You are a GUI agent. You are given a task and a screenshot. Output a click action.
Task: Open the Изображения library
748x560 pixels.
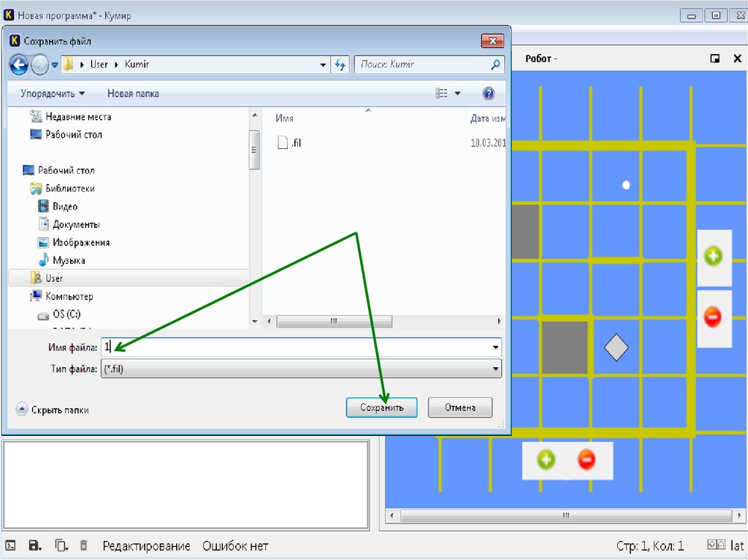pyautogui.click(x=74, y=242)
